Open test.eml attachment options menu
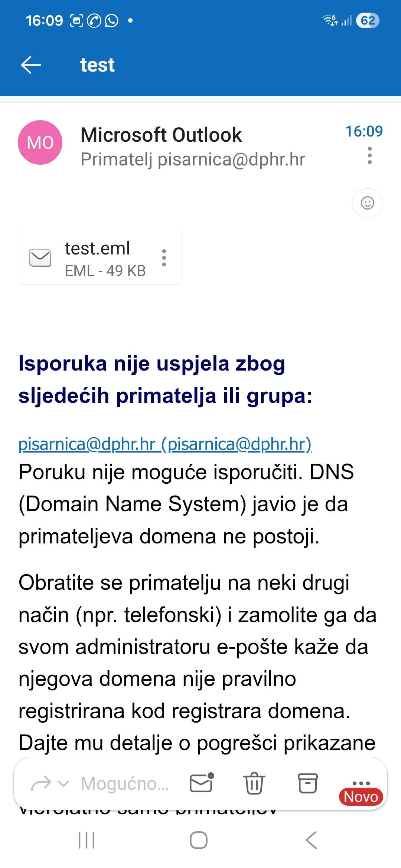The width and height of the screenshot is (401, 868). (x=164, y=258)
